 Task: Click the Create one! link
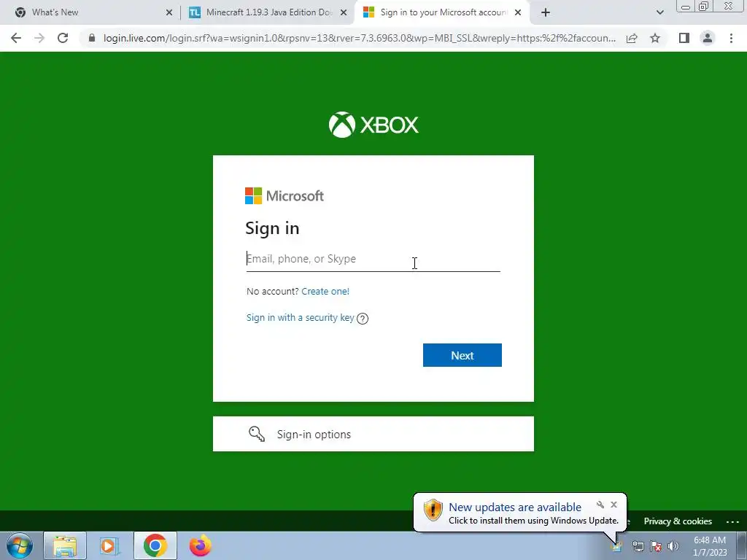pyautogui.click(x=325, y=292)
